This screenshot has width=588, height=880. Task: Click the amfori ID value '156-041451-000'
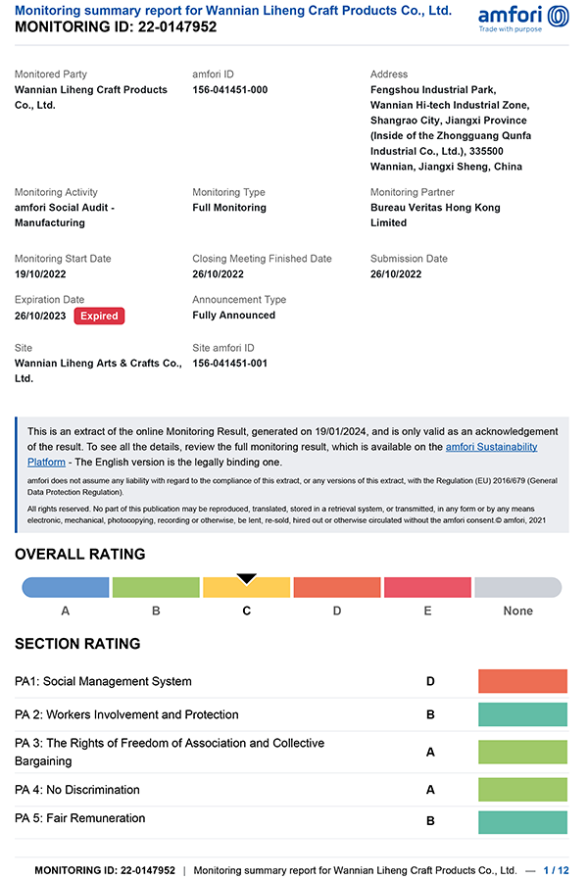[230, 90]
